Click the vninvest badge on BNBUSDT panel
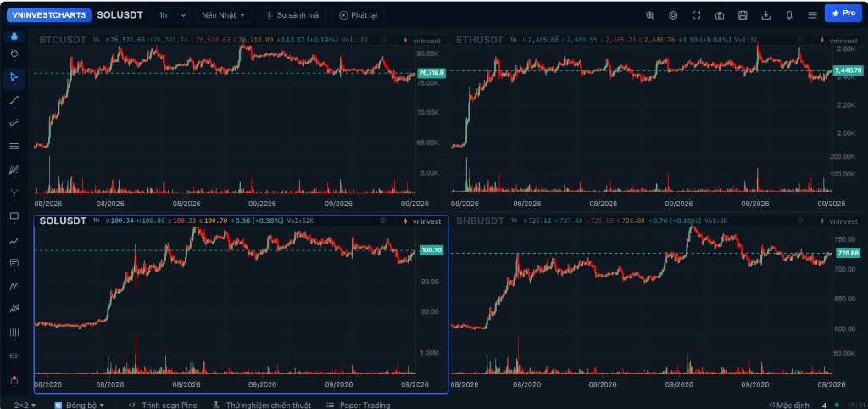This screenshot has width=868, height=409. (x=838, y=221)
